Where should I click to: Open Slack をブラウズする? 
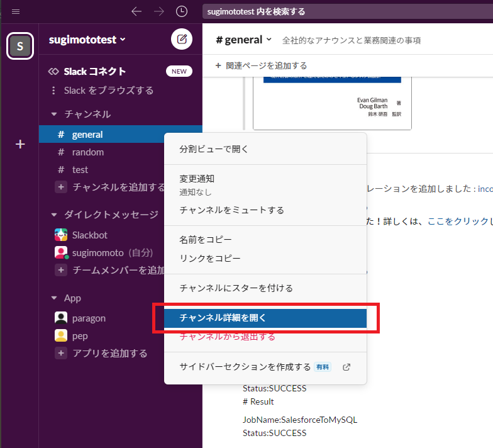point(108,91)
